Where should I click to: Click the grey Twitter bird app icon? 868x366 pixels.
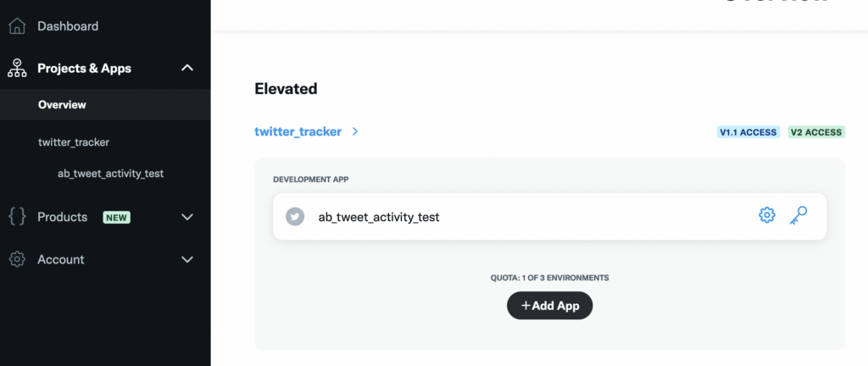click(x=295, y=217)
